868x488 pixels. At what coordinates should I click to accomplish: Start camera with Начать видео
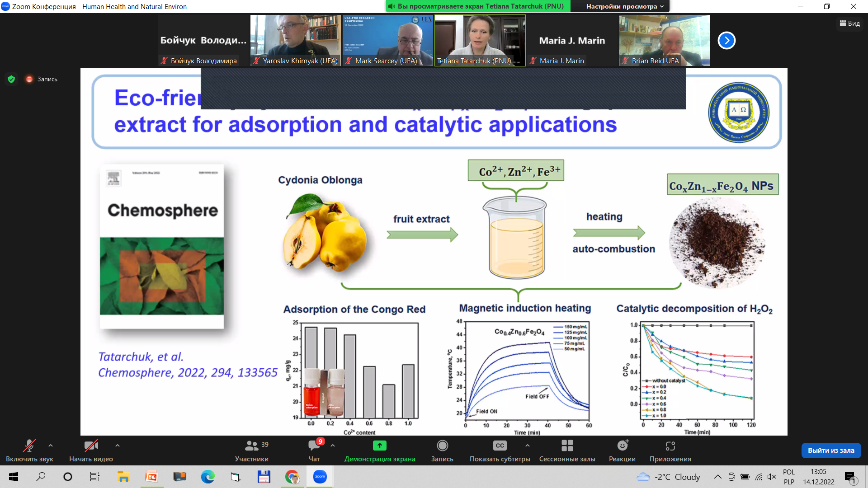[91, 451]
